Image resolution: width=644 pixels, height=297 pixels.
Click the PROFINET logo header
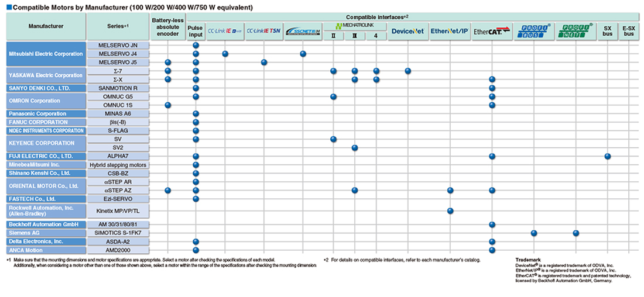pyautogui.click(x=576, y=31)
